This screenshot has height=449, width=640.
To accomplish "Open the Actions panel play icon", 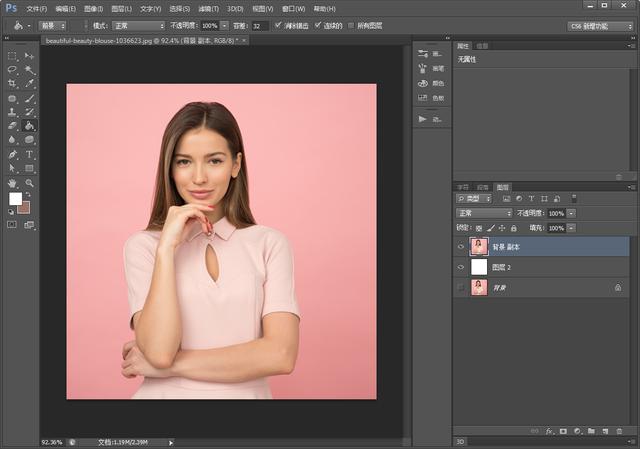I will pyautogui.click(x=422, y=119).
